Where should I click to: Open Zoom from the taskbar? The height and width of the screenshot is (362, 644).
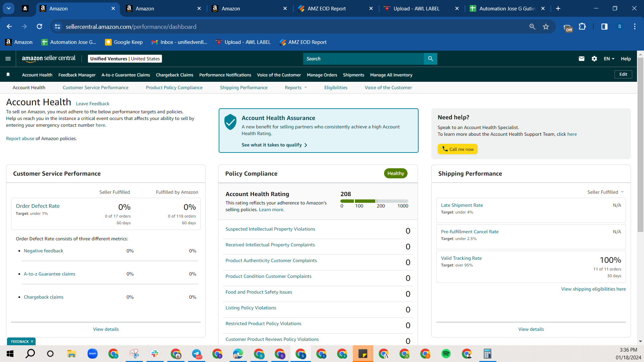(93, 354)
